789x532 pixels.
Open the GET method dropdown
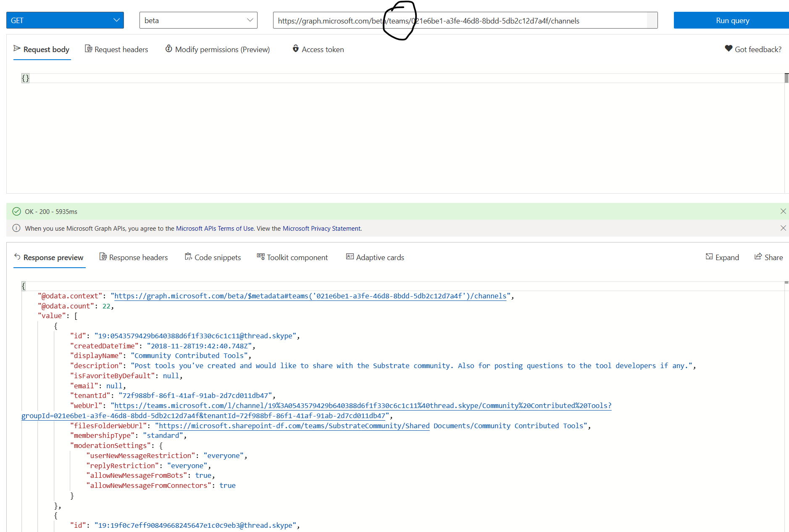click(65, 20)
